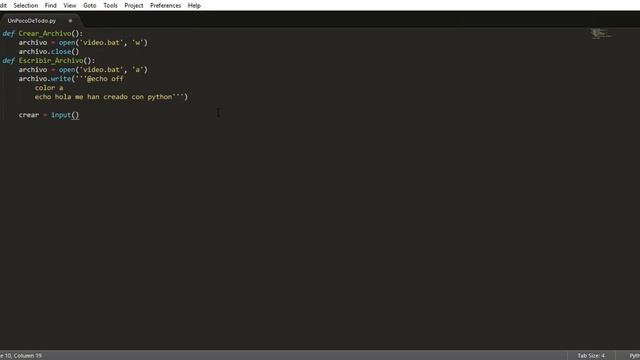The width and height of the screenshot is (640, 360).
Task: Click the "open('video.bat', 'w')" line
Action: 83,42
